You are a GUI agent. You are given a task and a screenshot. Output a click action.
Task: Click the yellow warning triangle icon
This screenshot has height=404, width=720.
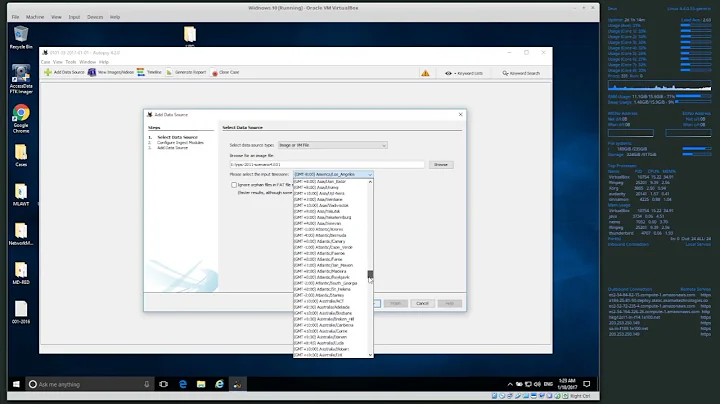(425, 73)
